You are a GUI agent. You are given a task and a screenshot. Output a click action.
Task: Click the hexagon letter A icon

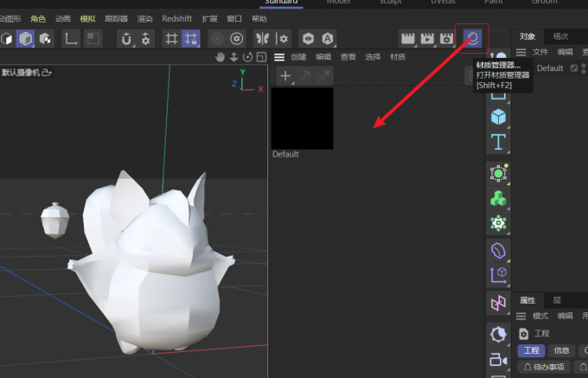(x=328, y=38)
